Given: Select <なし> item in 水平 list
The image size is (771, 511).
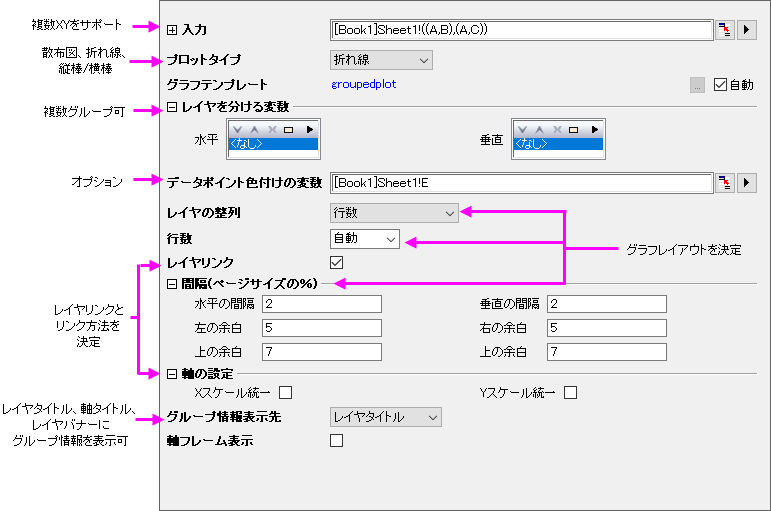Looking at the screenshot, I should [273, 144].
